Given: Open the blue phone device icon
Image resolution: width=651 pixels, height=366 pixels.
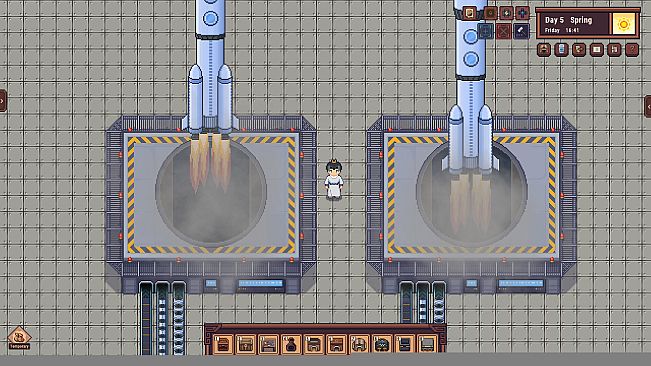Looking at the screenshot, I should [561, 50].
